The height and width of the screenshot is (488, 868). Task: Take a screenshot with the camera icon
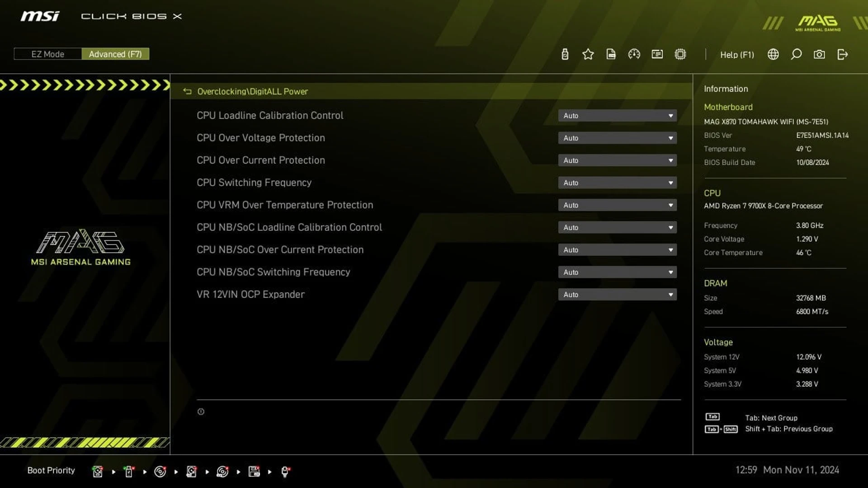pos(819,54)
